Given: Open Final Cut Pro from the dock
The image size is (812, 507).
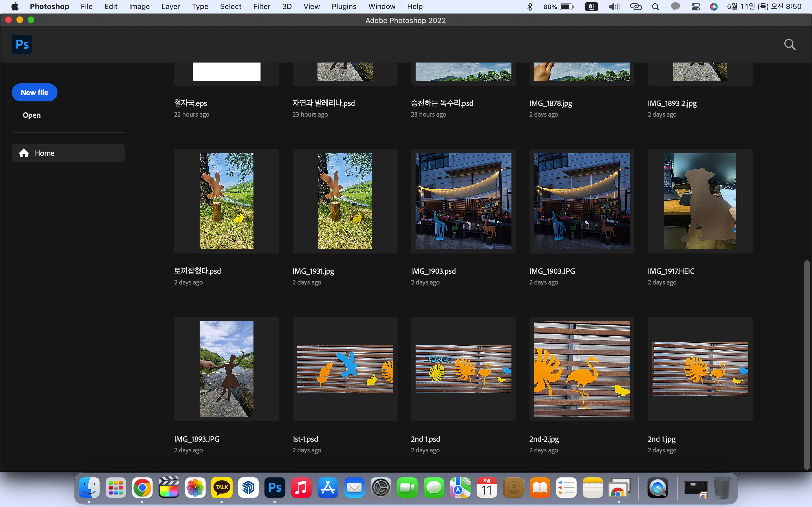Looking at the screenshot, I should pyautogui.click(x=168, y=488).
